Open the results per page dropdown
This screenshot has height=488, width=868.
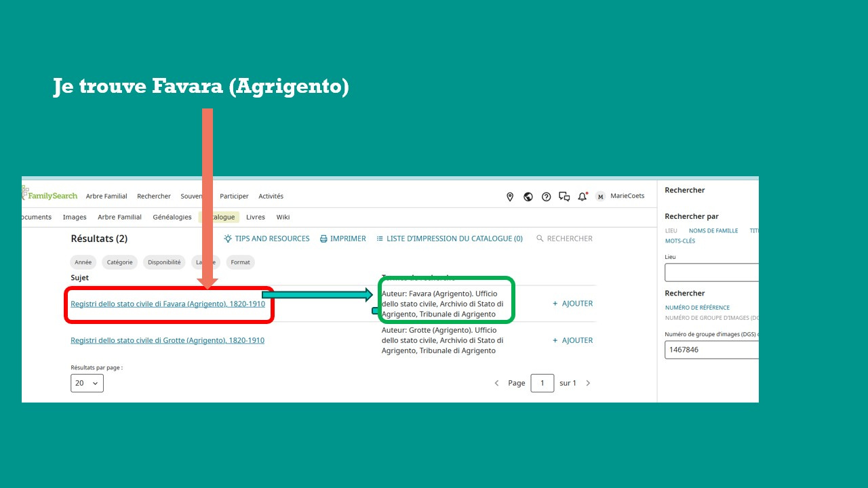87,383
